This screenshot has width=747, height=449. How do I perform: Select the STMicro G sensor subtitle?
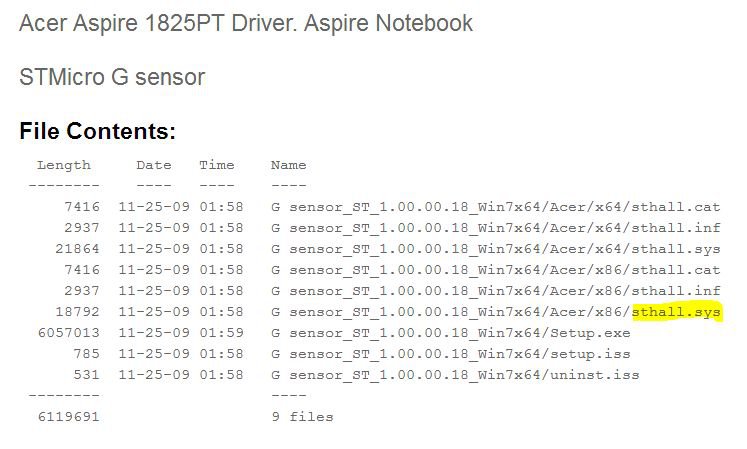pyautogui.click(x=112, y=77)
